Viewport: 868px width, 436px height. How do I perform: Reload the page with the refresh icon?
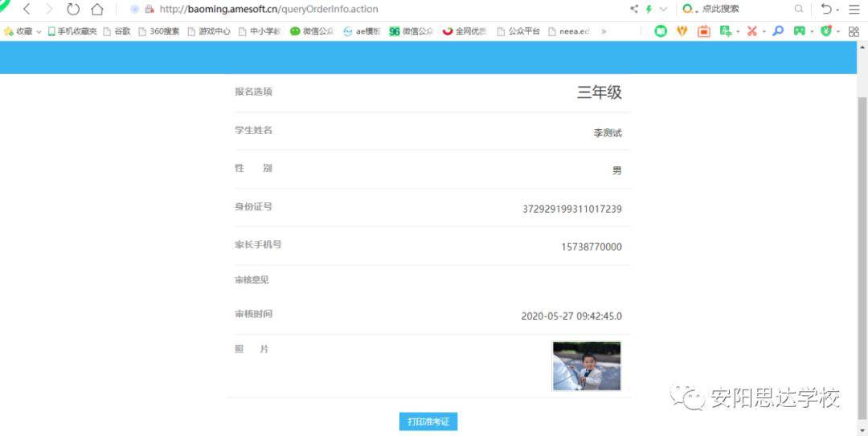73,10
